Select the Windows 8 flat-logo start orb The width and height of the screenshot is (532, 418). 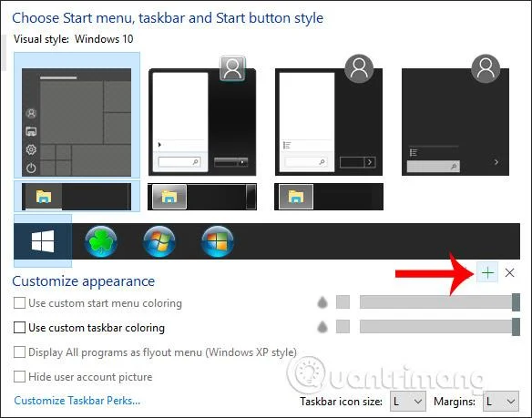[218, 242]
